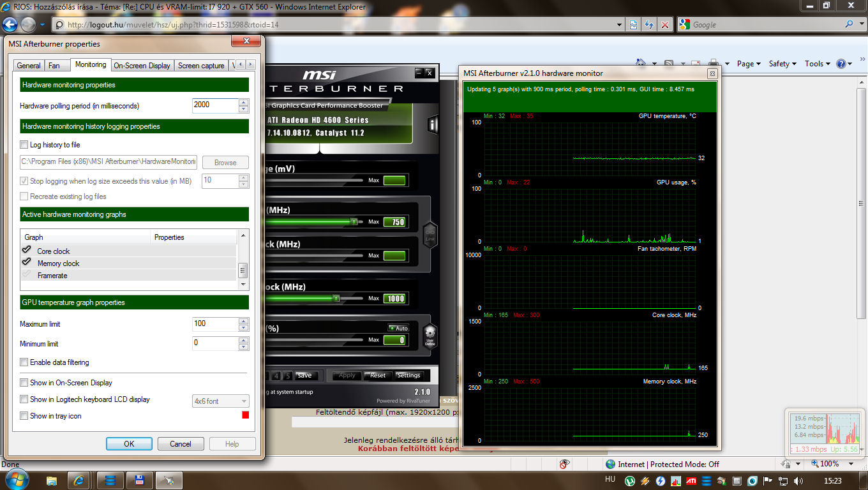This screenshot has height=490, width=868.
Task: Click Cancel in Afterburner properties
Action: [180, 444]
